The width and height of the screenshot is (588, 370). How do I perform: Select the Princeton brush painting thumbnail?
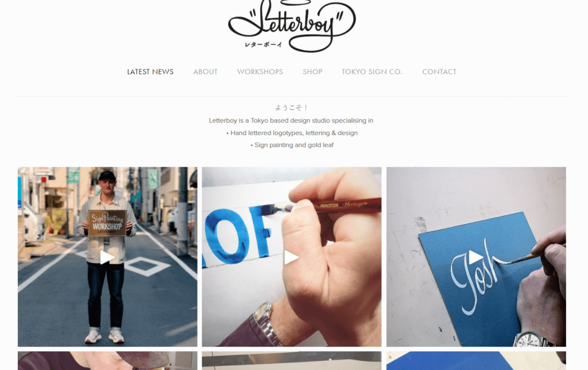click(x=292, y=257)
